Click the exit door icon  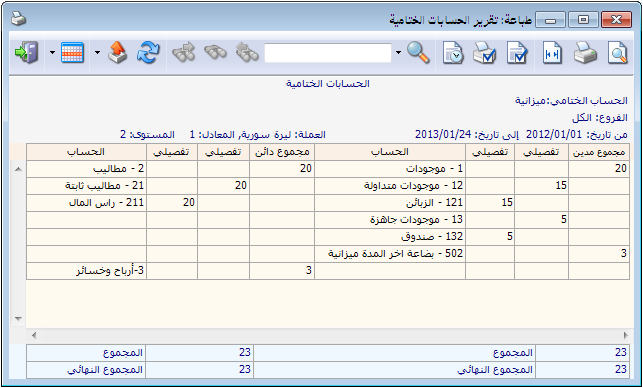point(26,53)
